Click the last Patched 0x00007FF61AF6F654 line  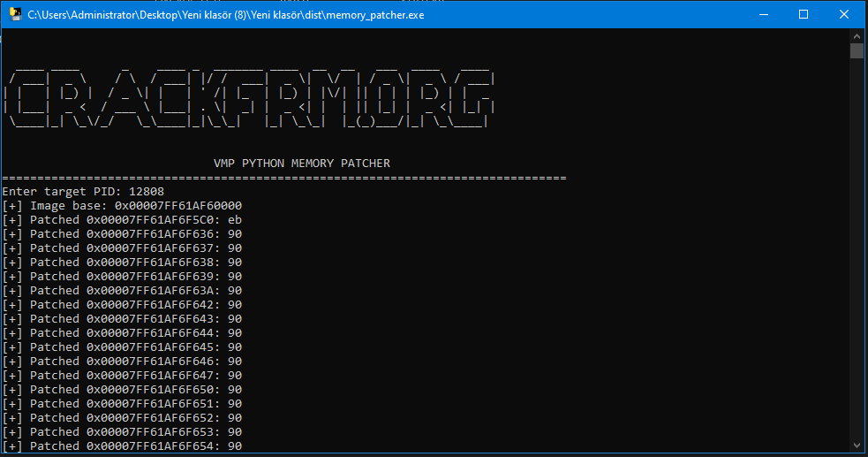[122, 446]
